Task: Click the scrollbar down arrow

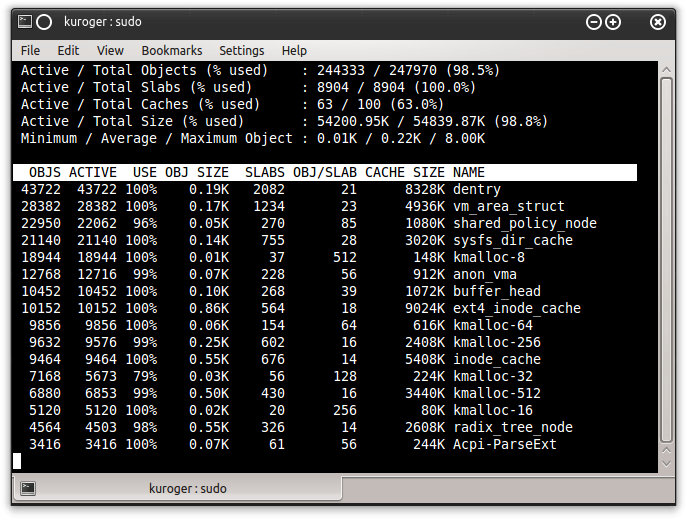Action: pos(666,465)
